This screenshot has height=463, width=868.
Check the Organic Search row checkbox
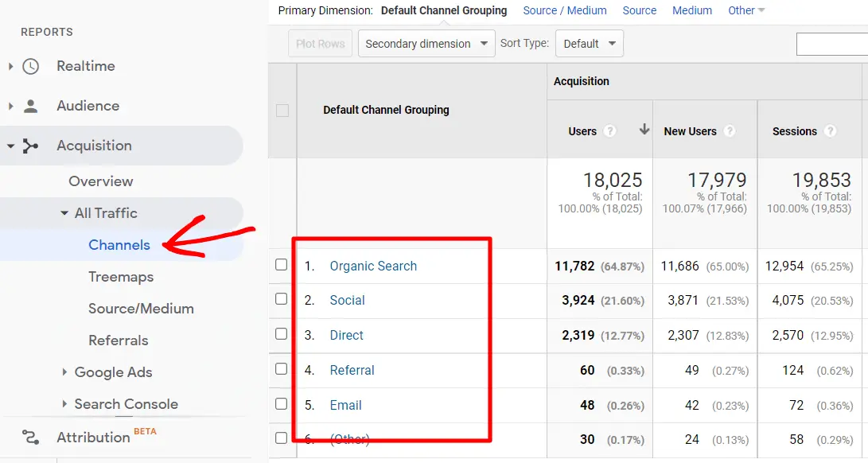coord(282,265)
